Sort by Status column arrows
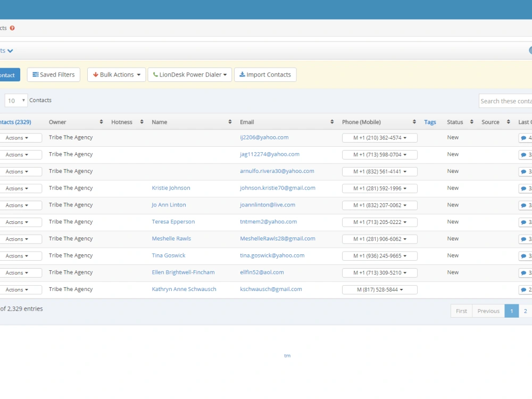The width and height of the screenshot is (532, 399). click(x=471, y=122)
